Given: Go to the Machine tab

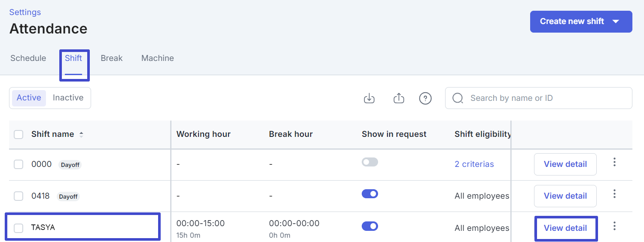Looking at the screenshot, I should pyautogui.click(x=158, y=58).
